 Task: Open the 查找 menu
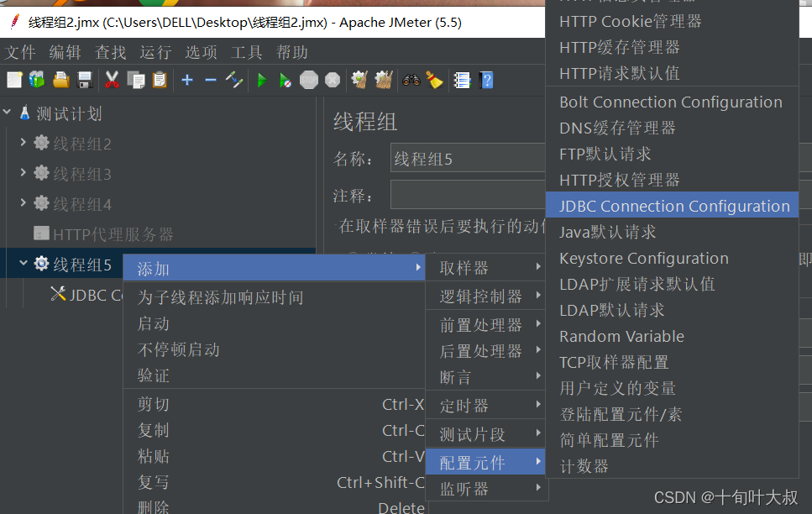pyautogui.click(x=110, y=52)
